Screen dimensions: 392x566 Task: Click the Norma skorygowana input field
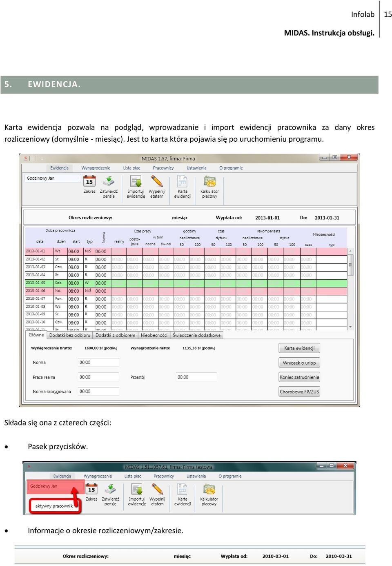pos(98,392)
